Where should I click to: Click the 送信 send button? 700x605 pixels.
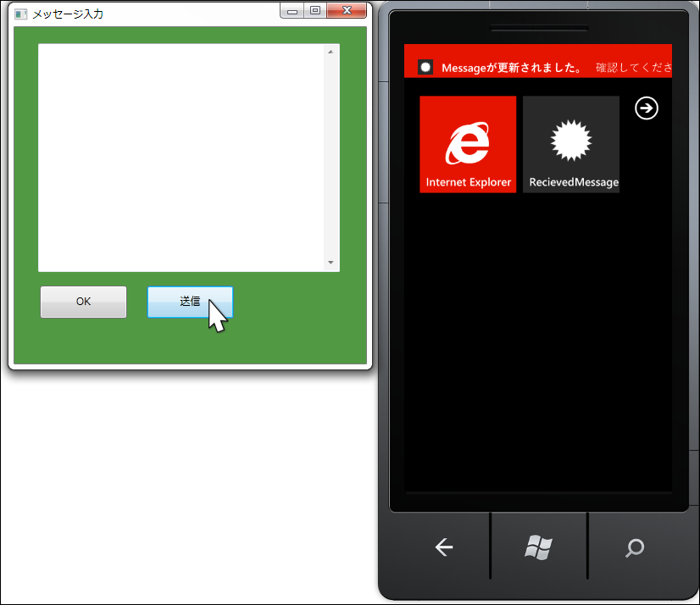tap(190, 302)
